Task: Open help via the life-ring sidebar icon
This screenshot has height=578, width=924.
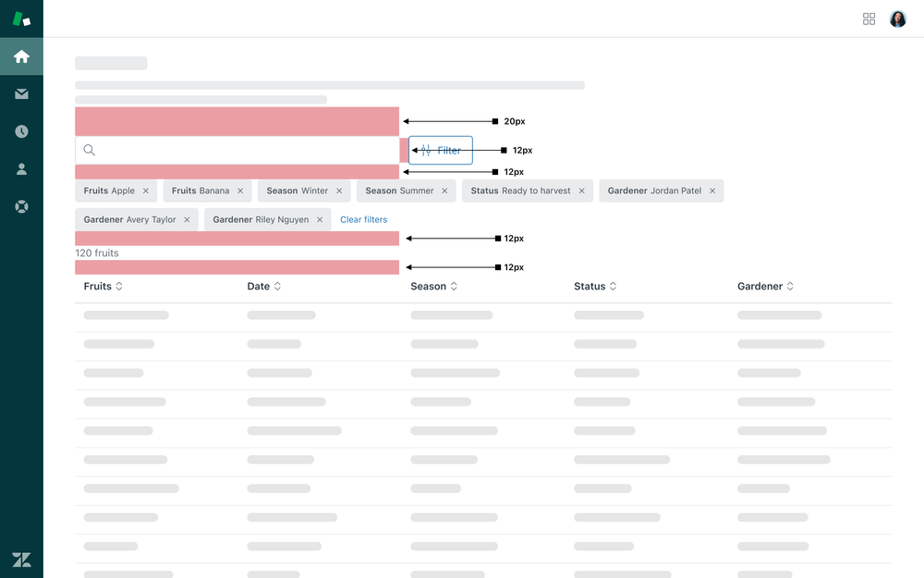Action: (20, 206)
